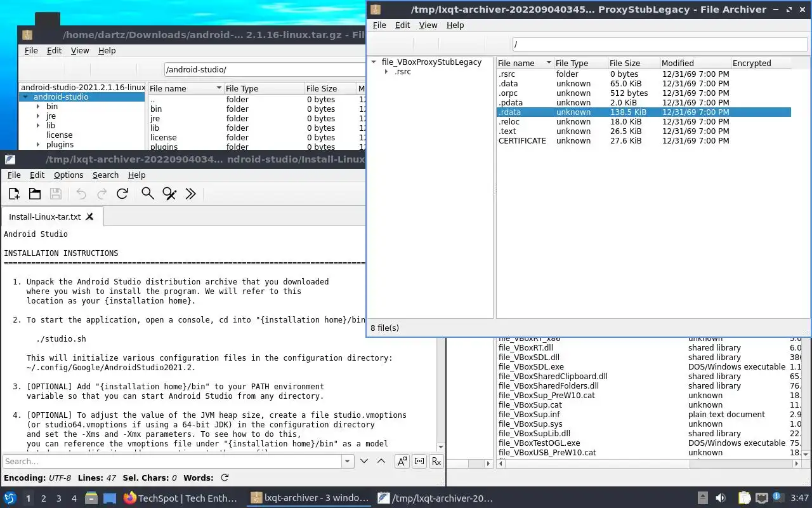Jump to next search match arrow
The width and height of the screenshot is (812, 508).
(x=364, y=461)
